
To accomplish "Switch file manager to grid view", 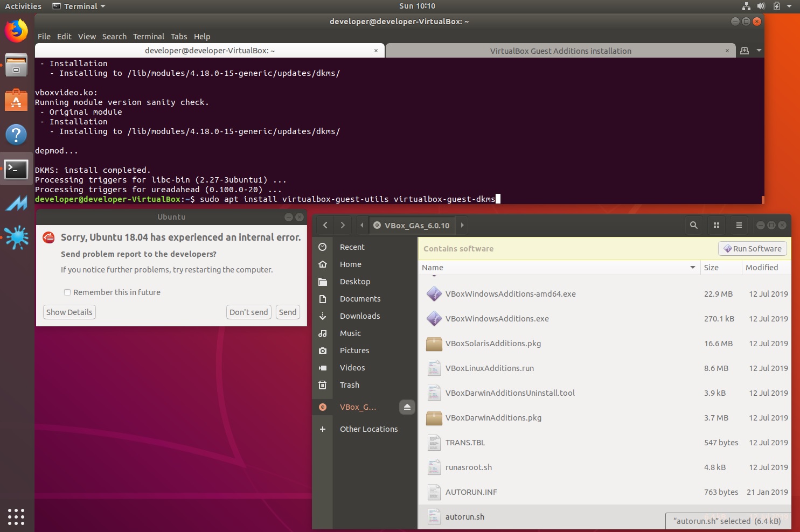I will [x=716, y=225].
